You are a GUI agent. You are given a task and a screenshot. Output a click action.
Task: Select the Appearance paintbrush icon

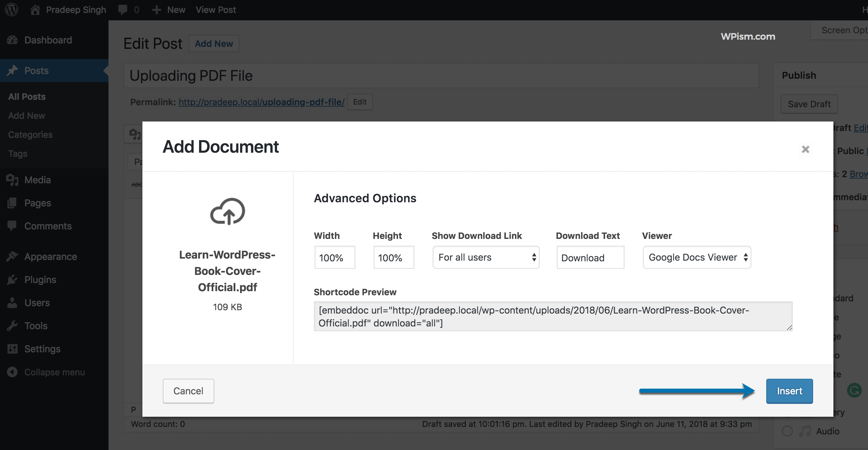point(13,256)
